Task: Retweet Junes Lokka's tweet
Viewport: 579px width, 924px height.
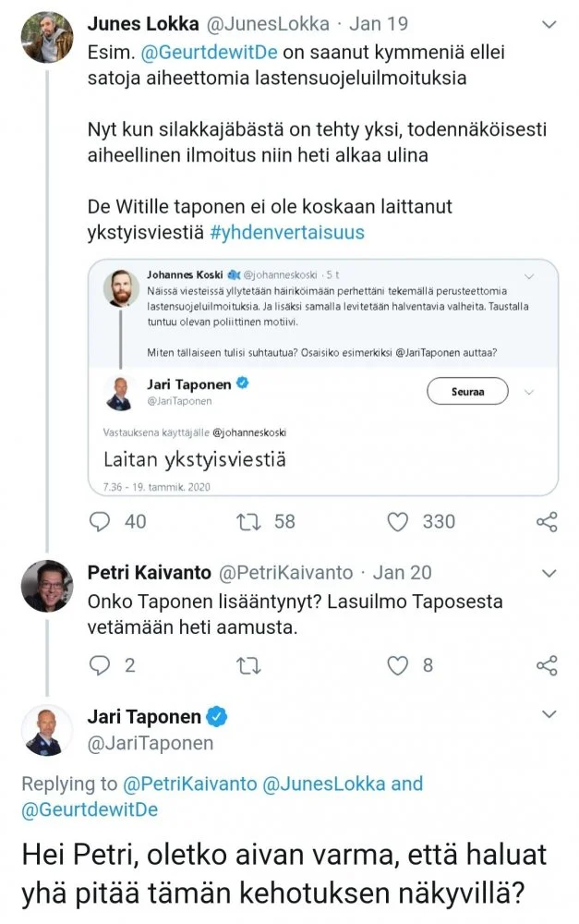Action: (x=248, y=522)
